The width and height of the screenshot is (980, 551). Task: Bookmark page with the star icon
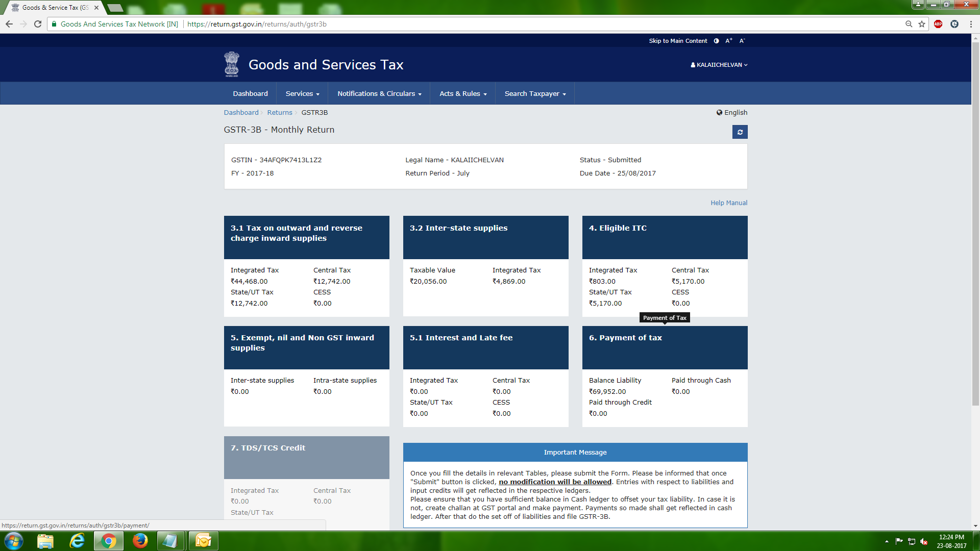922,24
